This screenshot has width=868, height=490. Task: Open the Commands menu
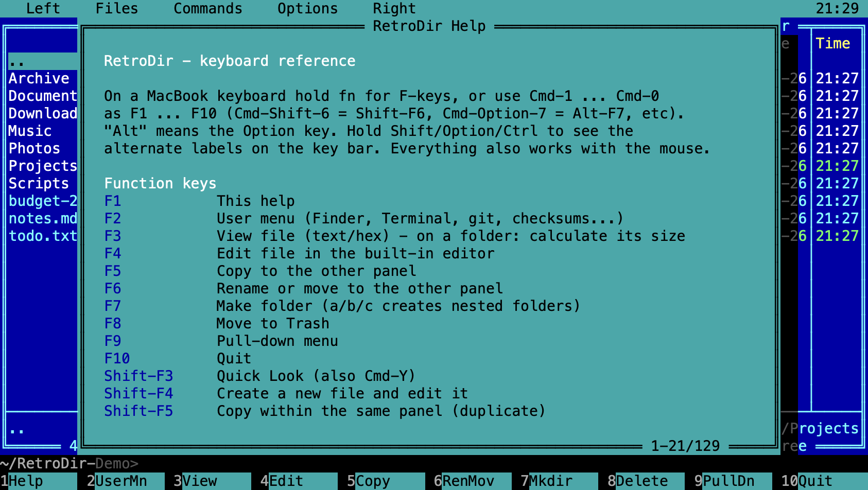208,9
